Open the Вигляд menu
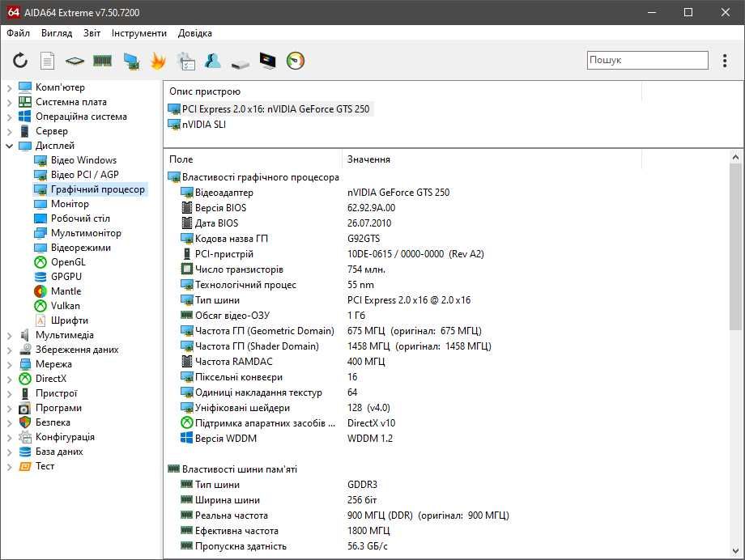The image size is (745, 560). pyautogui.click(x=57, y=32)
